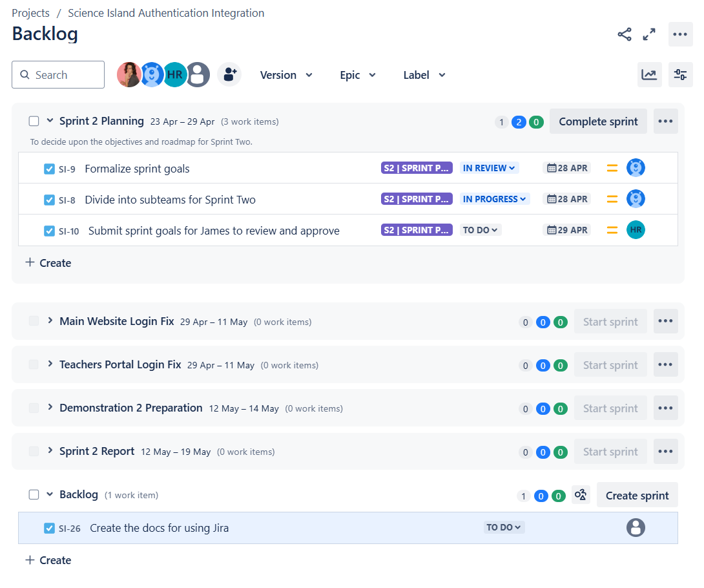Image resolution: width=704 pixels, height=588 pixels.
Task: Open the sprint planning icon beside Backlog
Action: click(x=581, y=494)
